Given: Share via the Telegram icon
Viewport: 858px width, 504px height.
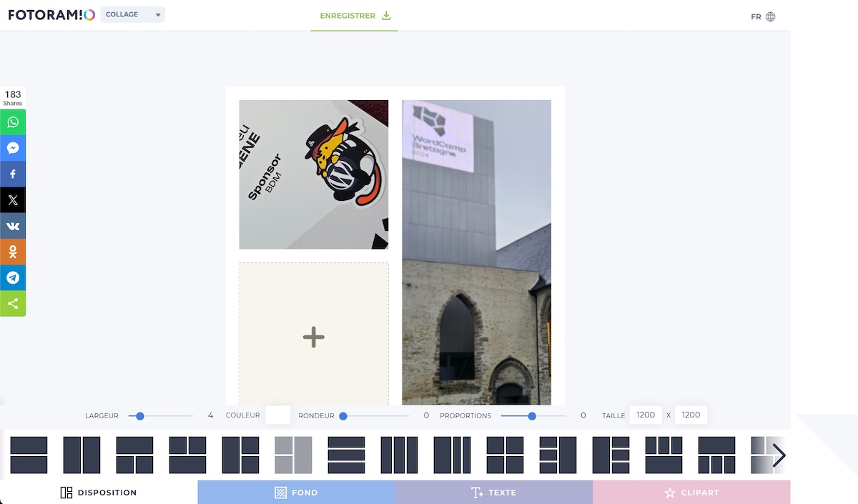Looking at the screenshot, I should click(x=13, y=277).
